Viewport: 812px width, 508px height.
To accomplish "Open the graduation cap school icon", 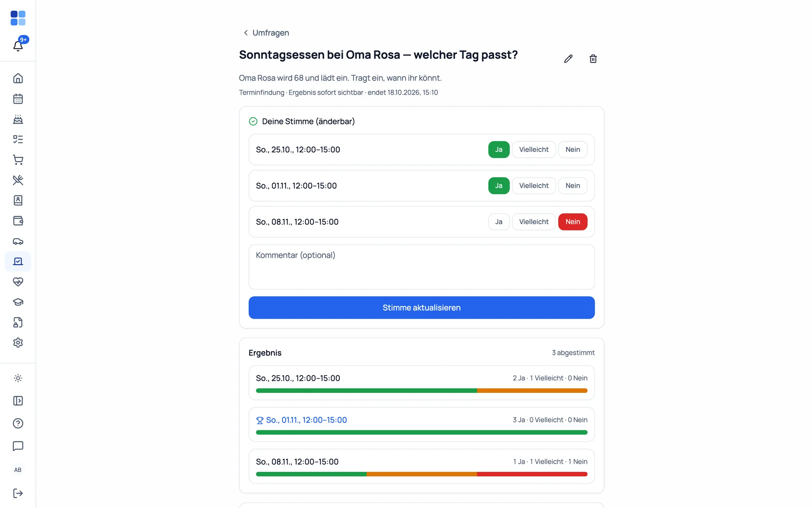I will 18,302.
